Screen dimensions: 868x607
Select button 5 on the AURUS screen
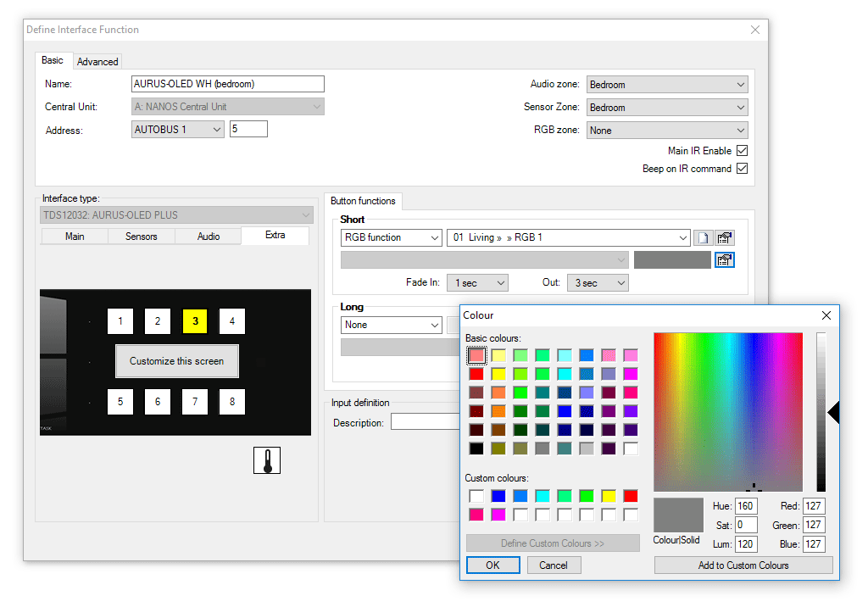pyautogui.click(x=120, y=402)
